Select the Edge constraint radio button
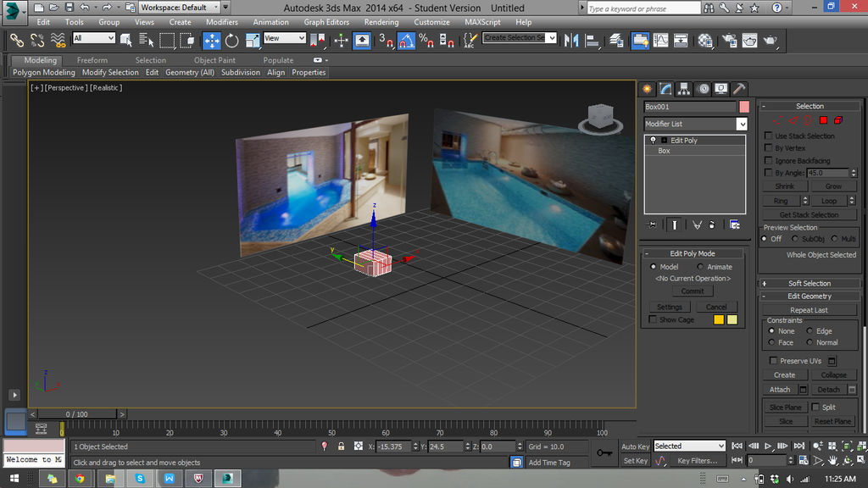Image resolution: width=868 pixels, height=488 pixels. (x=810, y=331)
